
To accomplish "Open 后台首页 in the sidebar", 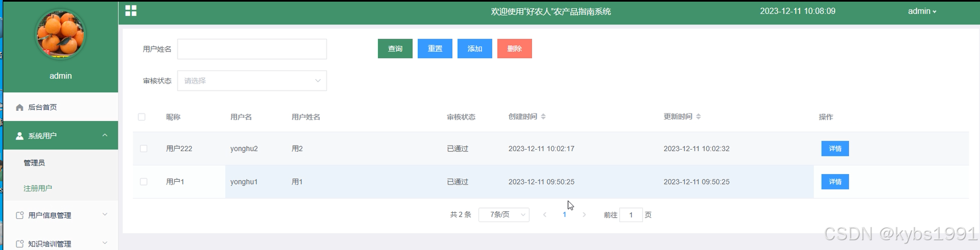I will pos(61,108).
